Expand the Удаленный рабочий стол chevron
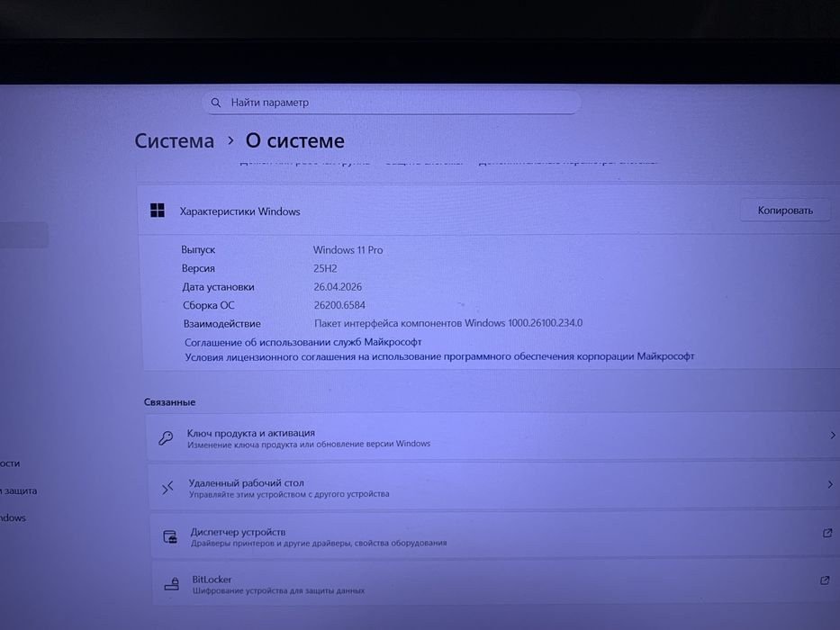Viewport: 840px width, 630px height. (x=830, y=484)
